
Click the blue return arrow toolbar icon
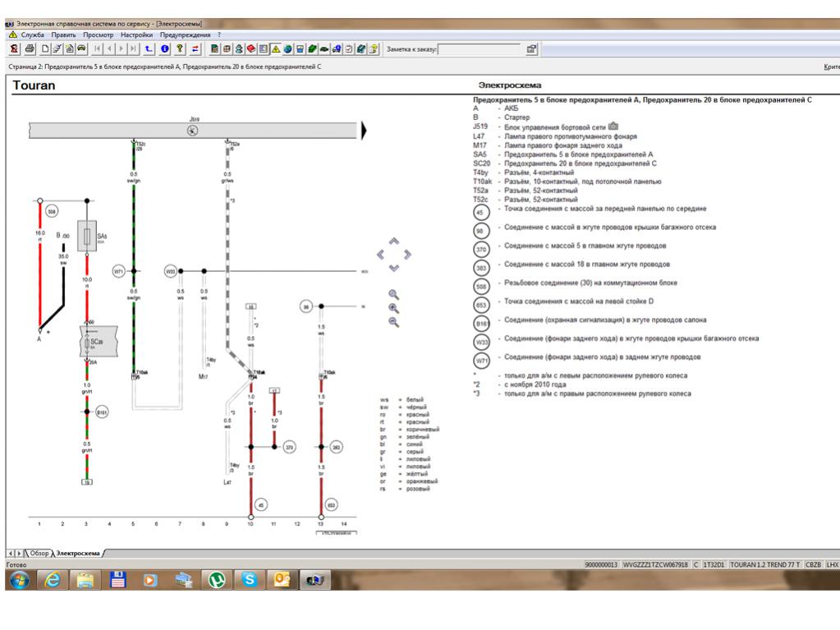coord(149,48)
